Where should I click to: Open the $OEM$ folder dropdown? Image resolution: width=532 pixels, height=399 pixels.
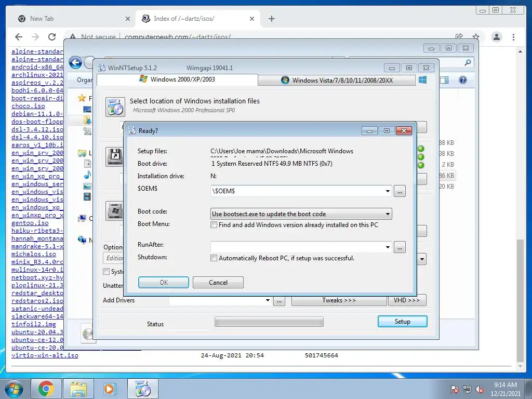point(388,191)
